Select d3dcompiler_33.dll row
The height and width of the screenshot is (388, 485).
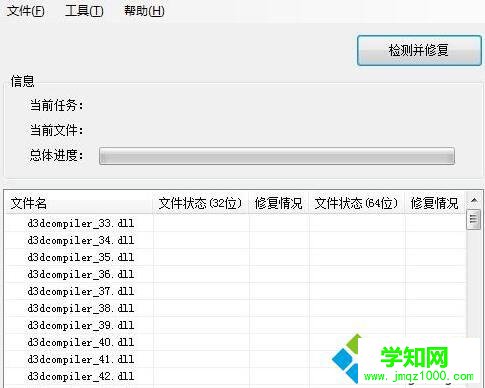click(235, 223)
